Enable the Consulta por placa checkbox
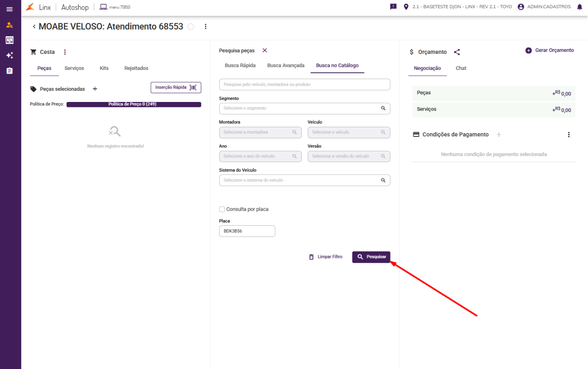 (222, 209)
